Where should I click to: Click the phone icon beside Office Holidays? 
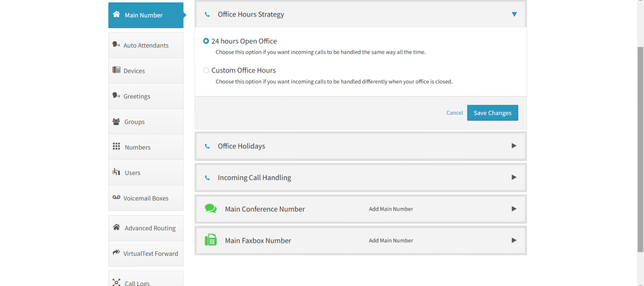(x=207, y=146)
